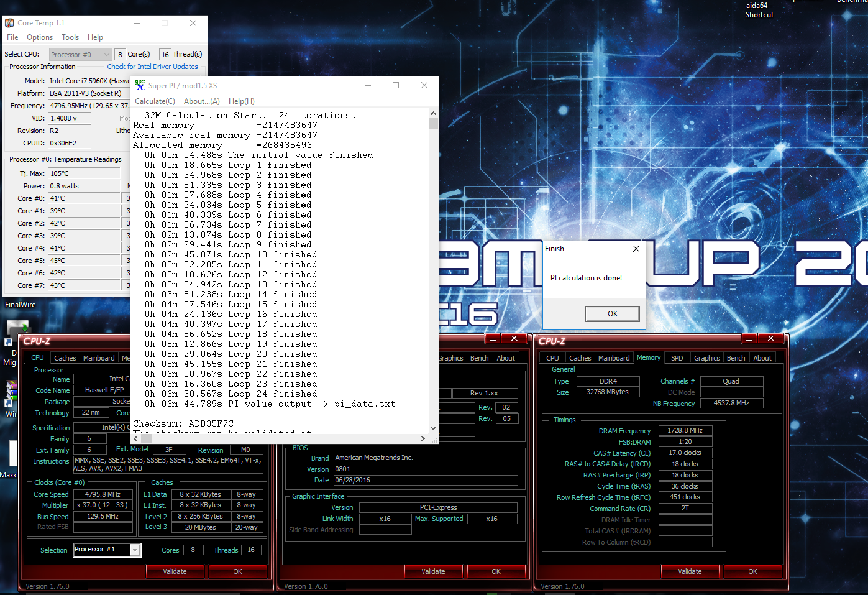Viewport: 868px width, 595px height.
Task: Click the Core Temp app icon in title bar
Action: pos(9,23)
